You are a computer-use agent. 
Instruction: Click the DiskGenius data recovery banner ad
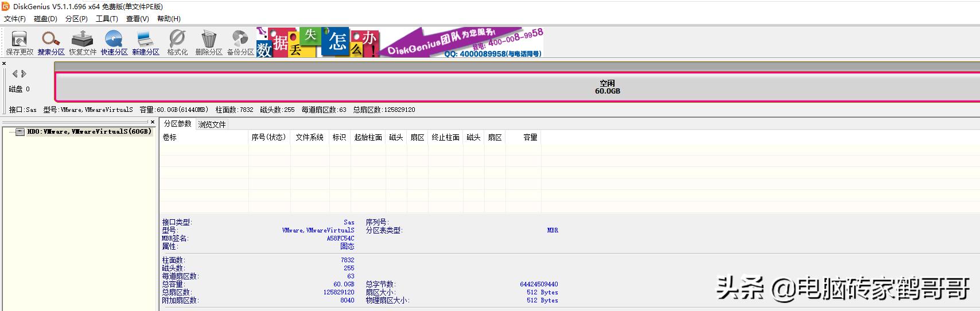coord(399,42)
